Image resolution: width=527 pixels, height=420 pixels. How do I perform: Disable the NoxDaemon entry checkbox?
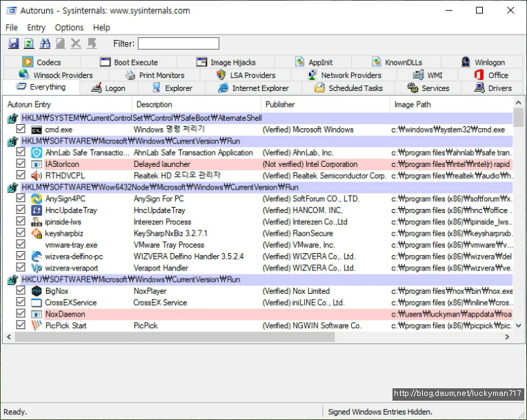[x=21, y=313]
